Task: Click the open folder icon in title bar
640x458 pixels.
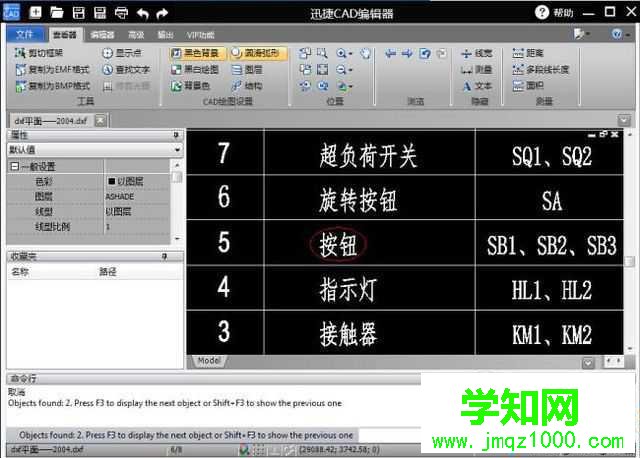Action: pyautogui.click(x=56, y=13)
